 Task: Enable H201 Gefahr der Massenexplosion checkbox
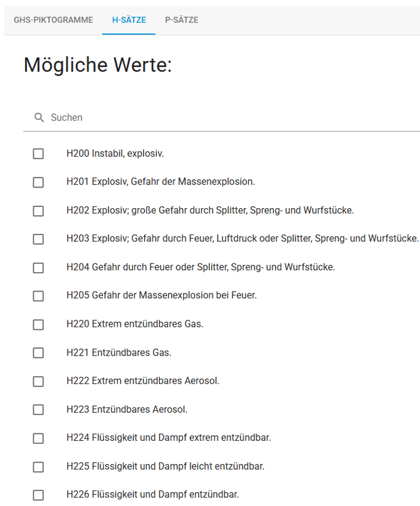point(38,182)
